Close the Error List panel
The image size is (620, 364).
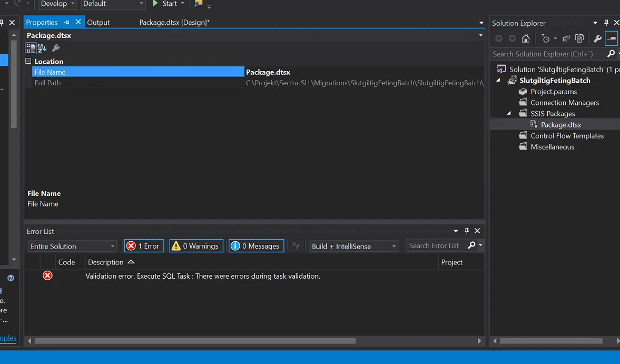coord(477,231)
